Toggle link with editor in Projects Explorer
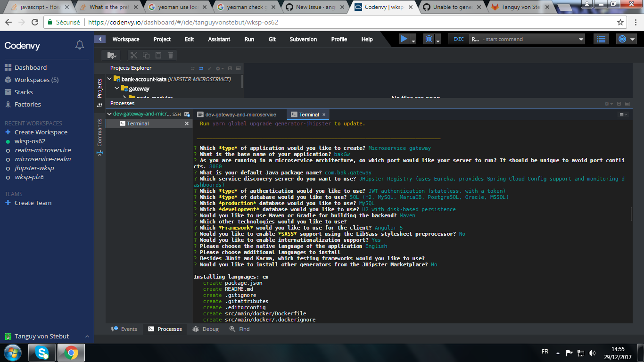 point(201,68)
